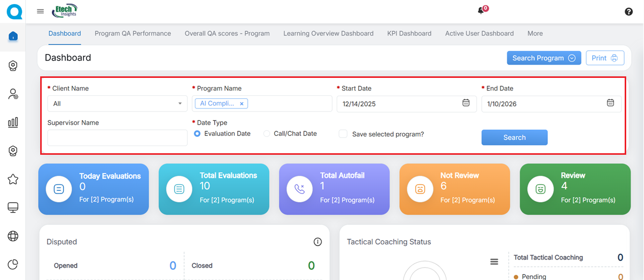Expand the Client Name dropdown
The width and height of the screenshot is (644, 280).
coord(117,104)
